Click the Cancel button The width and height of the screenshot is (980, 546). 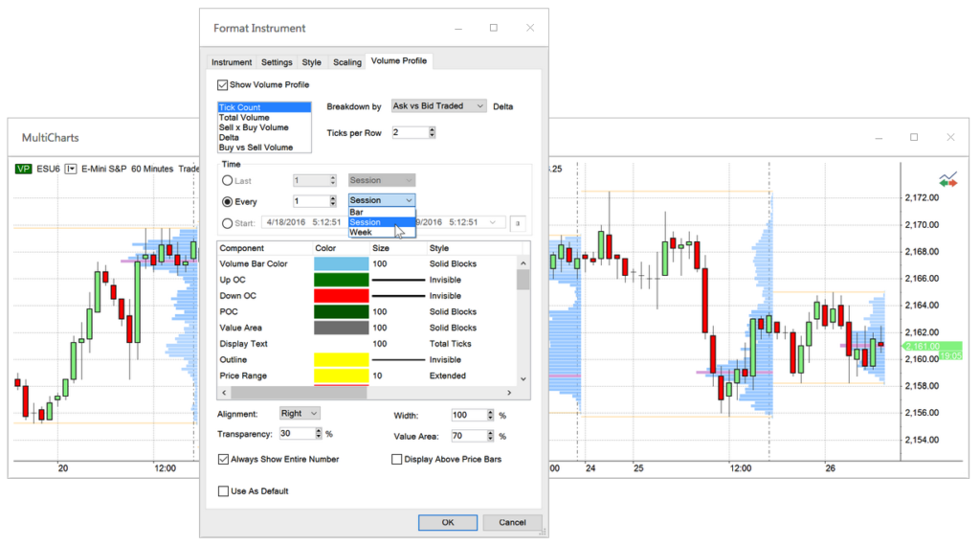[512, 522]
